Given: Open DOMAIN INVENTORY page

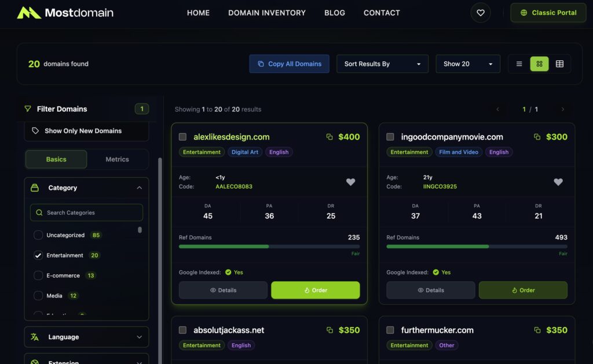Looking at the screenshot, I should coord(267,13).
